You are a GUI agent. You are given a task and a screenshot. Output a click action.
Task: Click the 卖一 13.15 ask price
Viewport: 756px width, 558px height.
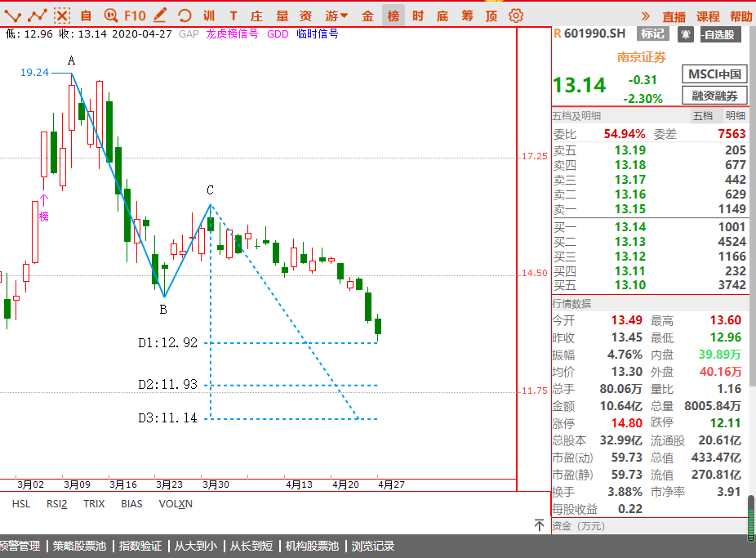[629, 209]
